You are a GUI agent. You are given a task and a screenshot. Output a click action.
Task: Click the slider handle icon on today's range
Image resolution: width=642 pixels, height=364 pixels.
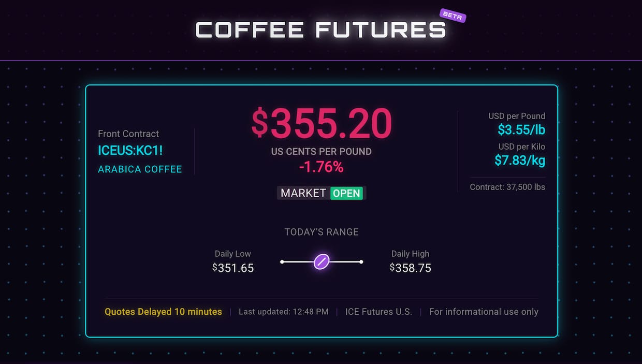point(322,261)
